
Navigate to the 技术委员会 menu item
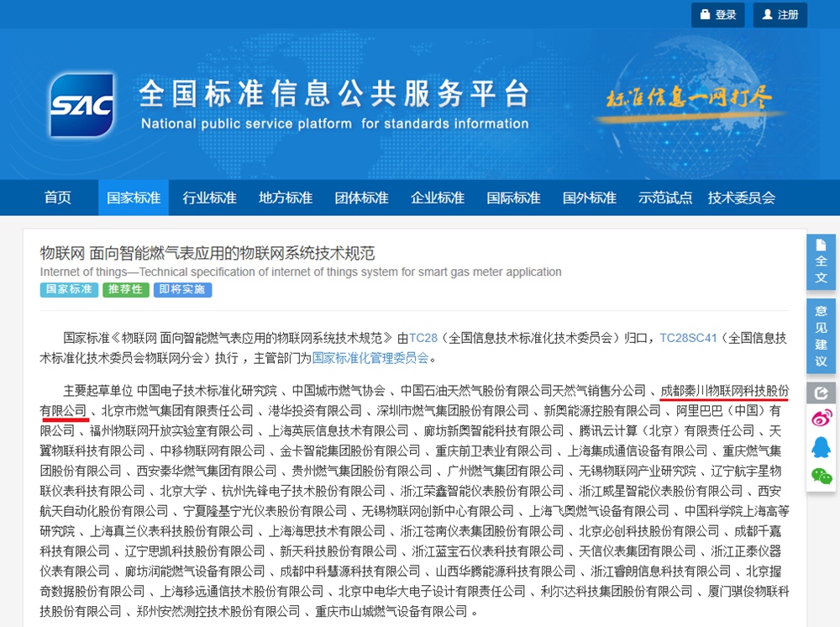tap(741, 198)
